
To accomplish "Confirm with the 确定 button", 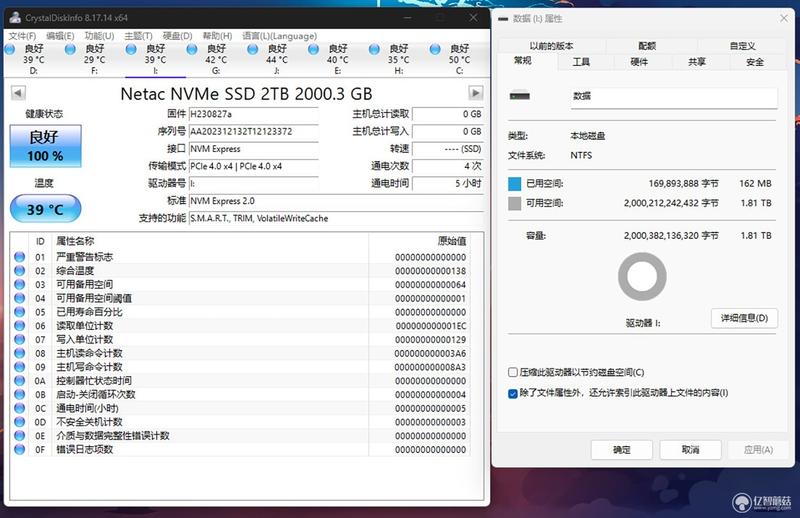I will coord(621,450).
